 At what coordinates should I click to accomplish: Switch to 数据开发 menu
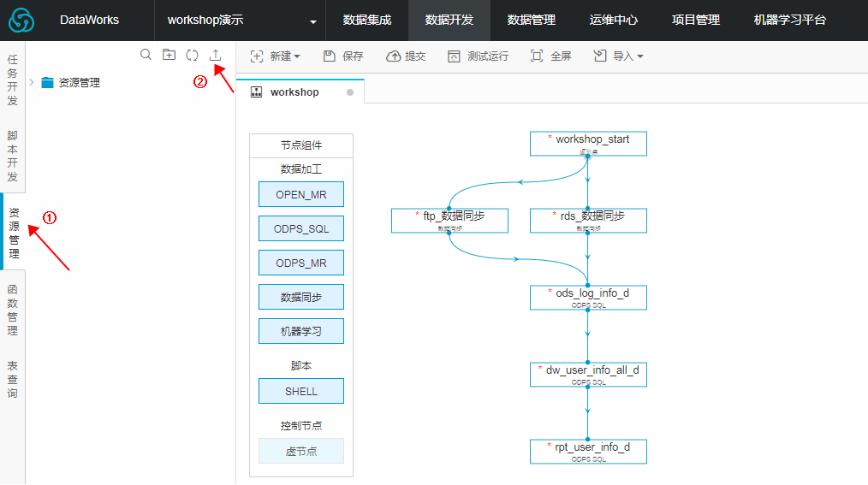pos(449,20)
